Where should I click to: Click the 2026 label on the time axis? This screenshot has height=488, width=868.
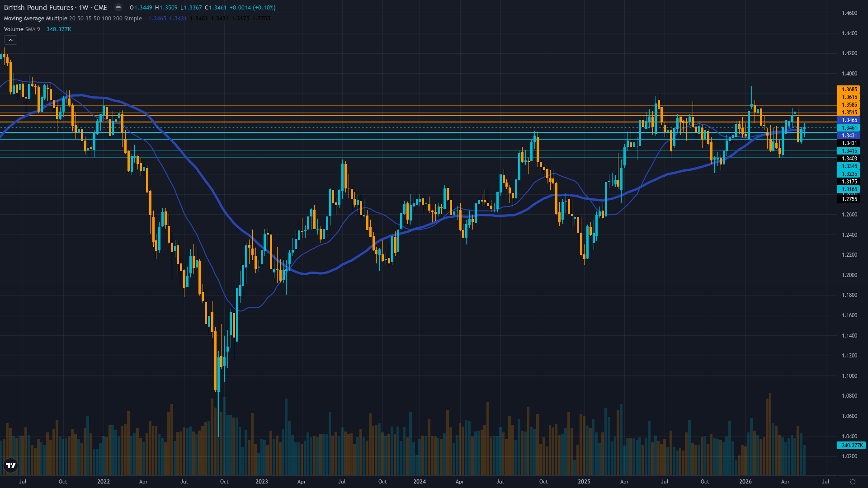tap(745, 482)
